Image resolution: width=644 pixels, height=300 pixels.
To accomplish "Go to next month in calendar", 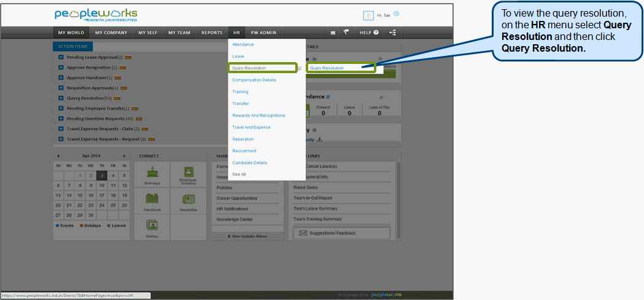I will [x=125, y=156].
